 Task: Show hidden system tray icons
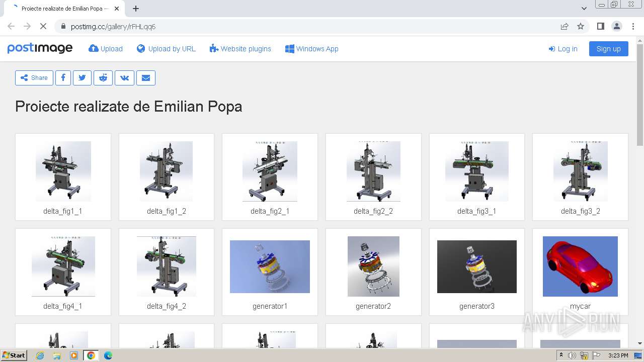click(x=561, y=355)
